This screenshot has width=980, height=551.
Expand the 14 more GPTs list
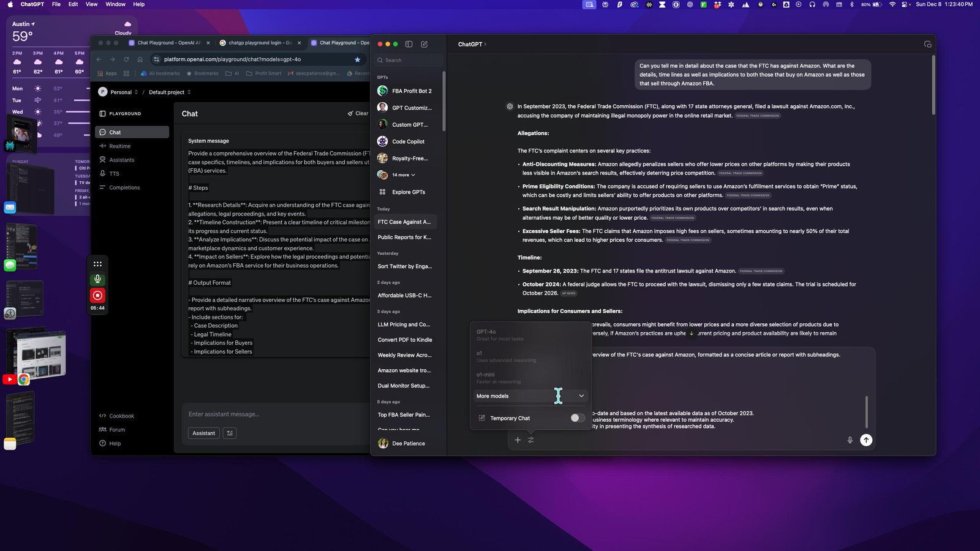403,175
